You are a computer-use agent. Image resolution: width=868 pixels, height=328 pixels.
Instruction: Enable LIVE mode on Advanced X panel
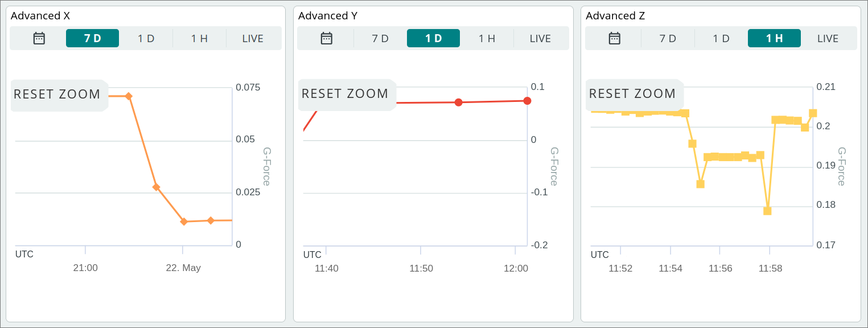tap(253, 38)
